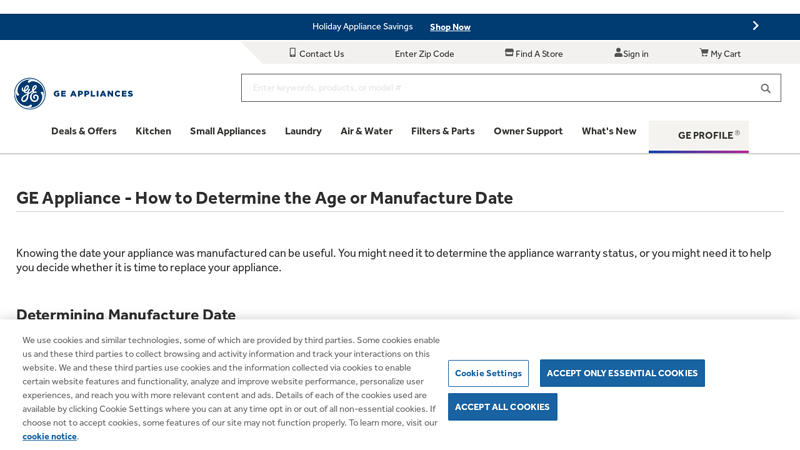
Task: Open the Laundry menu
Action: (x=303, y=131)
